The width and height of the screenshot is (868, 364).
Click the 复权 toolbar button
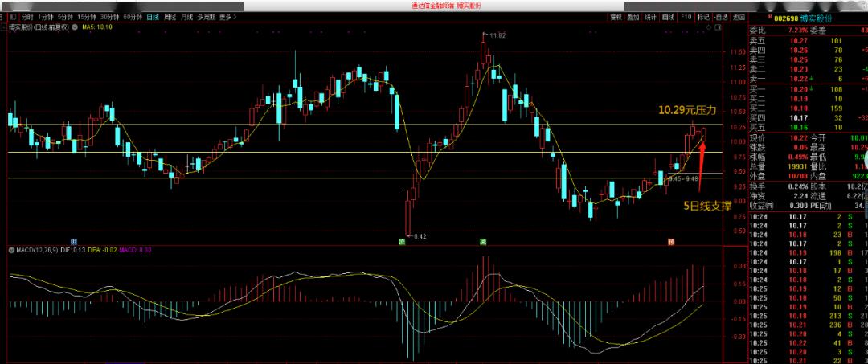[x=616, y=17]
